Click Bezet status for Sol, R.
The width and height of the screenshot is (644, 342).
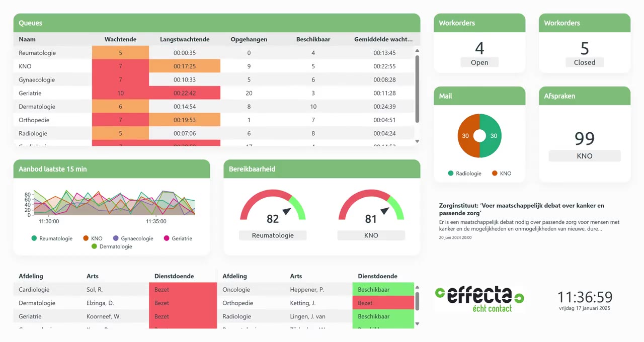pyautogui.click(x=183, y=290)
